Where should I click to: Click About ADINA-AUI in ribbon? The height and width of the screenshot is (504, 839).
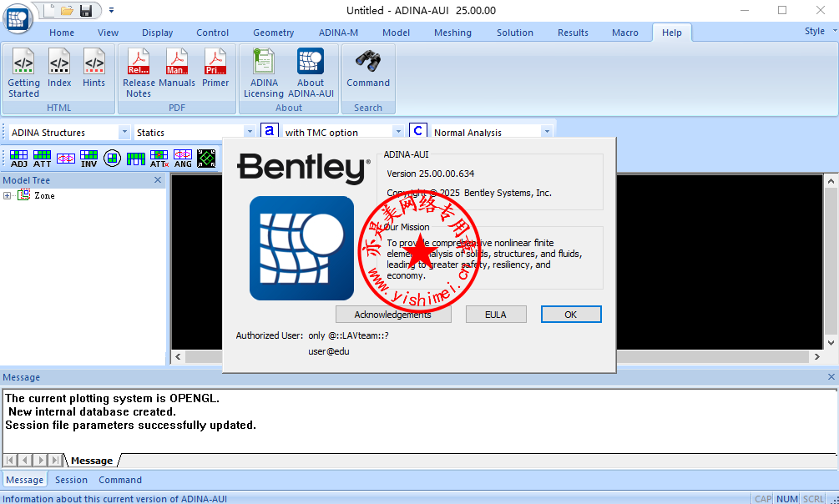(311, 73)
